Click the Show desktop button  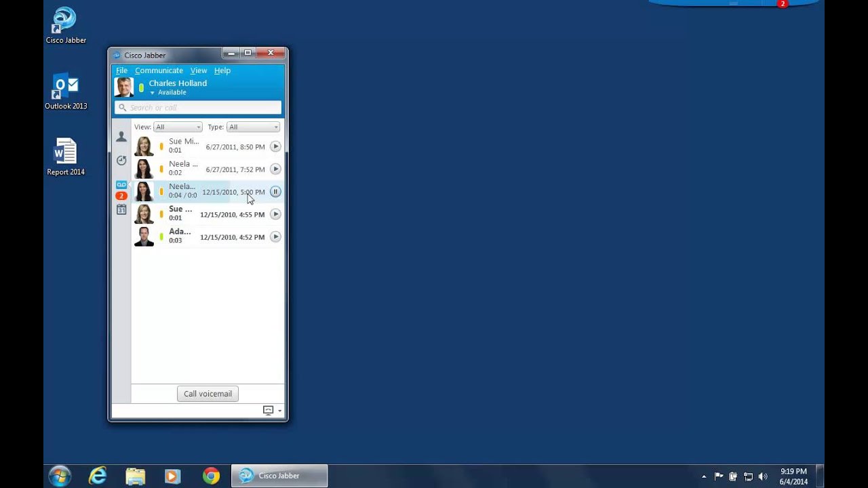(820, 476)
